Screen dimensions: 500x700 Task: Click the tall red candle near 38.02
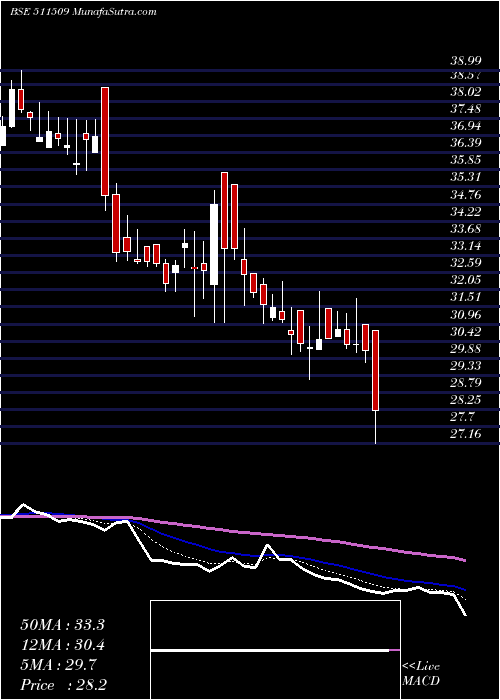(105, 141)
